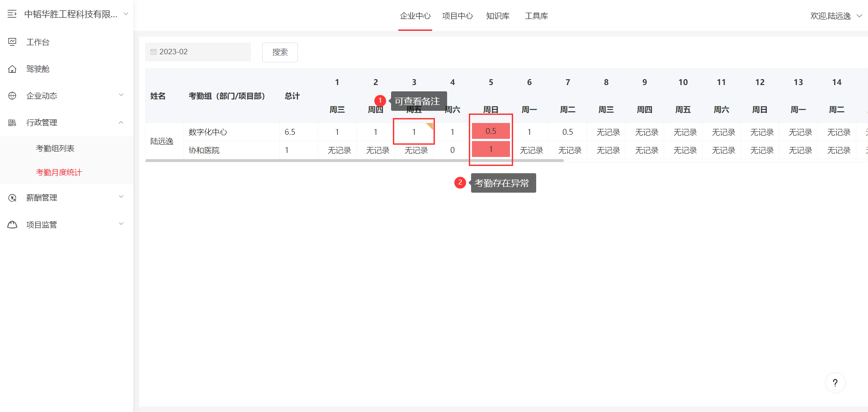Open 考勤月度统计 in the sidebar
Viewport: 868px width, 412px height.
point(59,172)
